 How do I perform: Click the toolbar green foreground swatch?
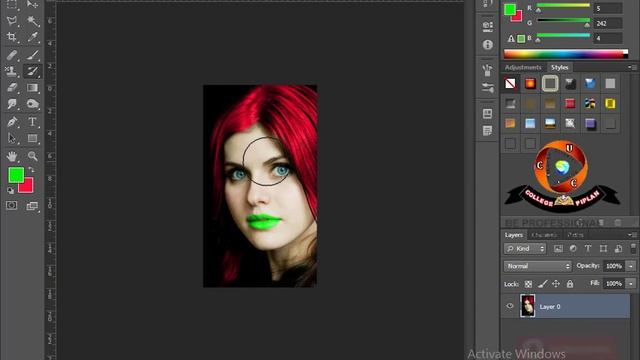tap(16, 175)
